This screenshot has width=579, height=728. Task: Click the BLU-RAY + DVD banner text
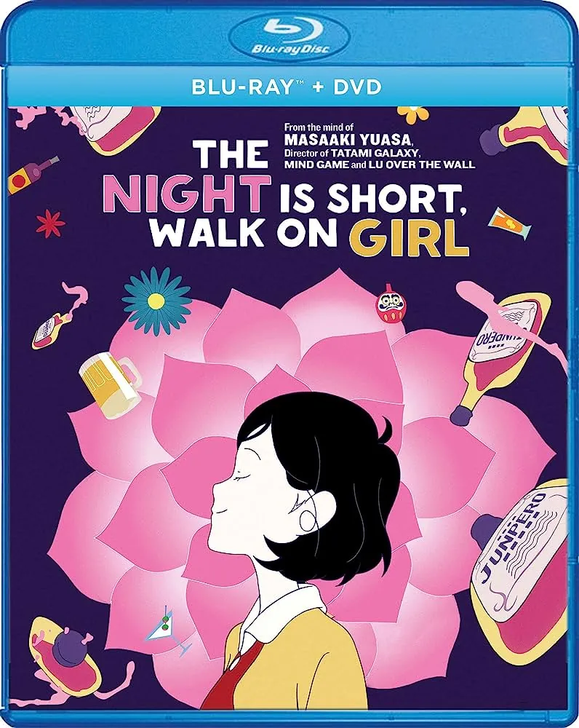pyautogui.click(x=287, y=87)
